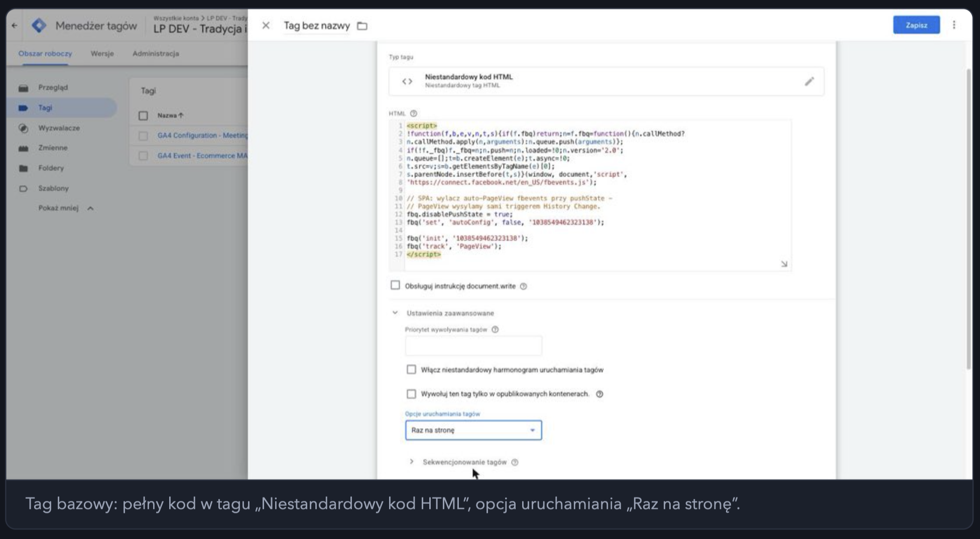Enable Obsługuj instrukcję document.write checkbox

pyautogui.click(x=395, y=285)
